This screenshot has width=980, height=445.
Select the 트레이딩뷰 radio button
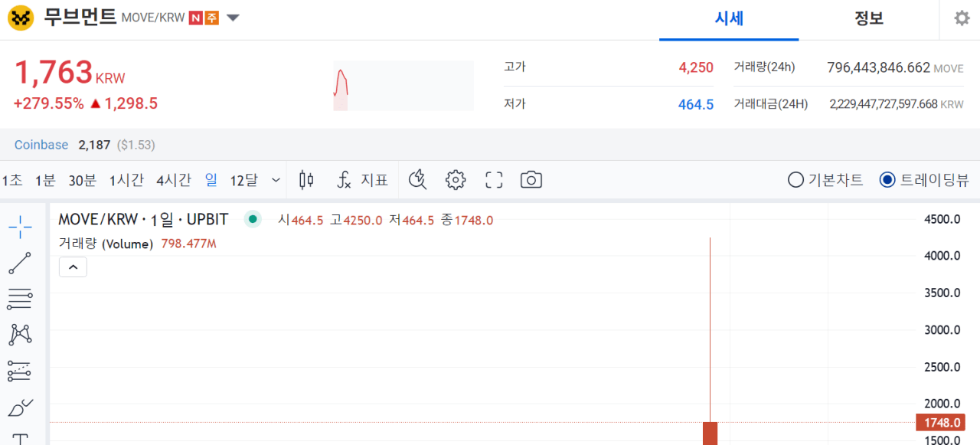pos(887,180)
